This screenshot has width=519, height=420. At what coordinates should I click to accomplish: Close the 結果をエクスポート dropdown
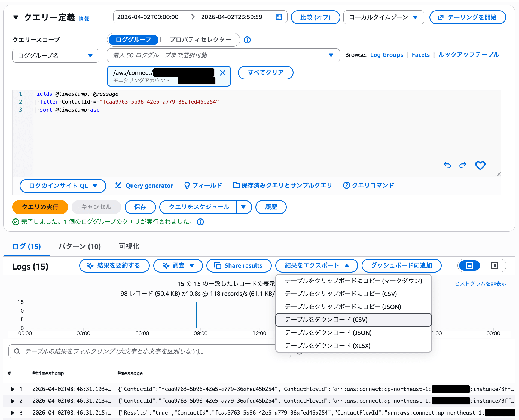point(316,265)
